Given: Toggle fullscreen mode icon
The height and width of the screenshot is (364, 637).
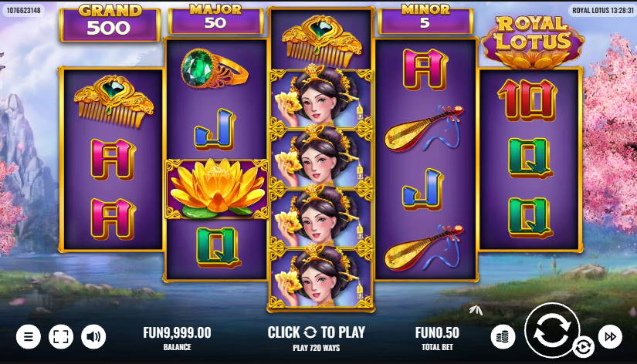Looking at the screenshot, I should 61,336.
